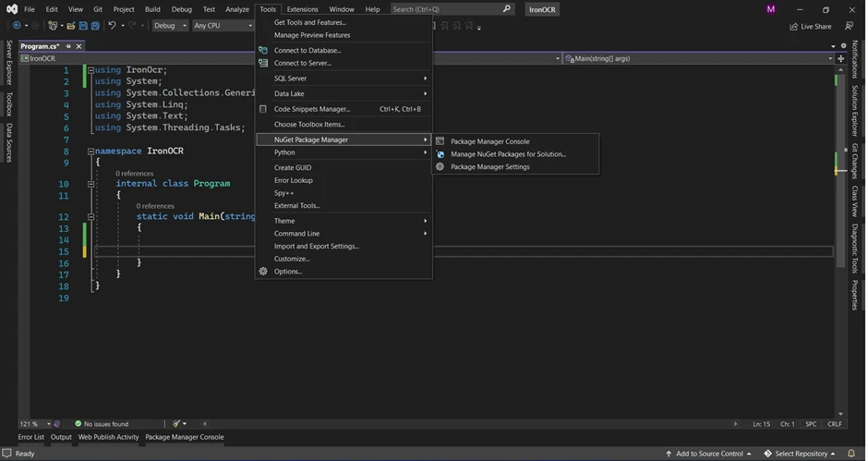Click Manage NuGet Packages for Solution
Viewport: 868px width, 461px height.
click(x=508, y=154)
